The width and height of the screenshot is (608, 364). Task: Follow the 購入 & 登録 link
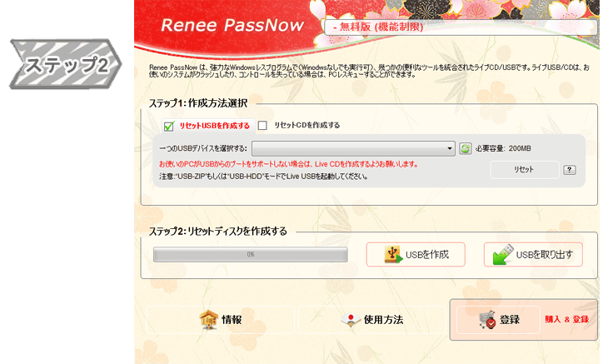[567, 319]
